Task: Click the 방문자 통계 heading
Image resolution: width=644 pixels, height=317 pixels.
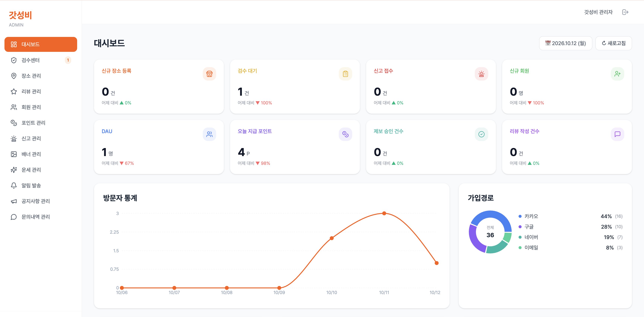Action: (120, 198)
